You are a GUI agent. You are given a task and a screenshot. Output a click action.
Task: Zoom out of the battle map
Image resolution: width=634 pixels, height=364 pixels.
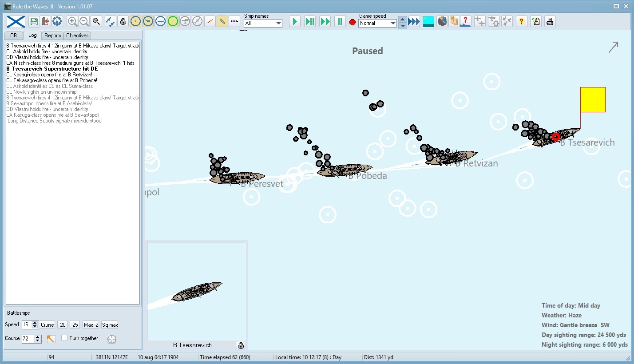[84, 21]
